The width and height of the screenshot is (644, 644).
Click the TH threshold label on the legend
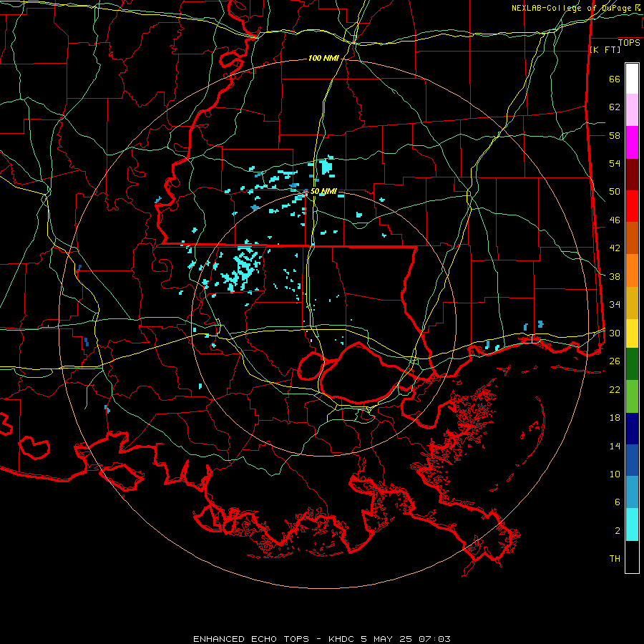coord(615,559)
